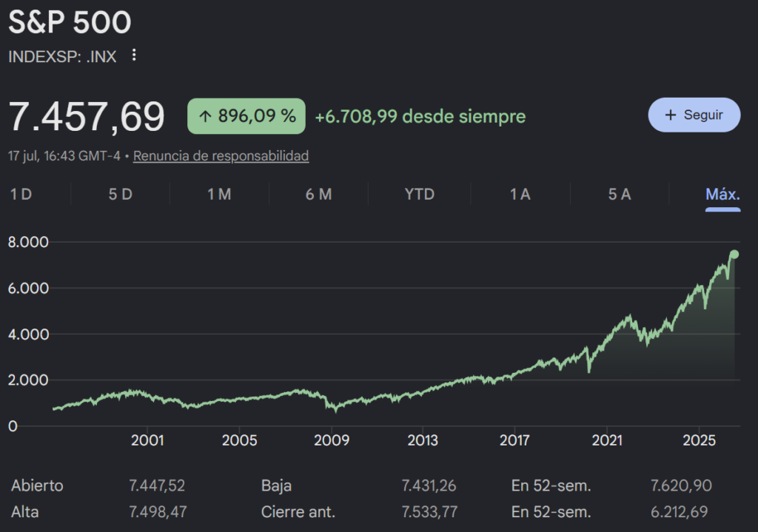The width and height of the screenshot is (758, 532).
Task: Click the 2009 x-axis label
Action: pos(332,440)
